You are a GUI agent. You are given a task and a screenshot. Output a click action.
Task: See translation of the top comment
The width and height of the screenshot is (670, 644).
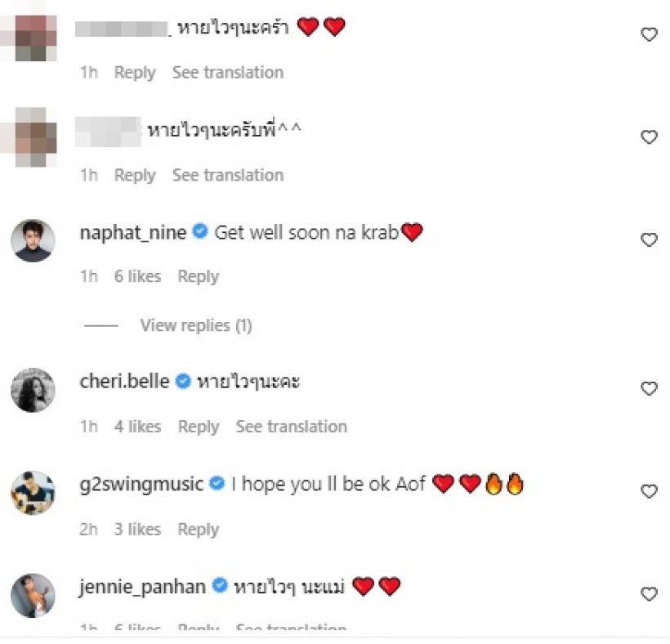pyautogui.click(x=228, y=72)
